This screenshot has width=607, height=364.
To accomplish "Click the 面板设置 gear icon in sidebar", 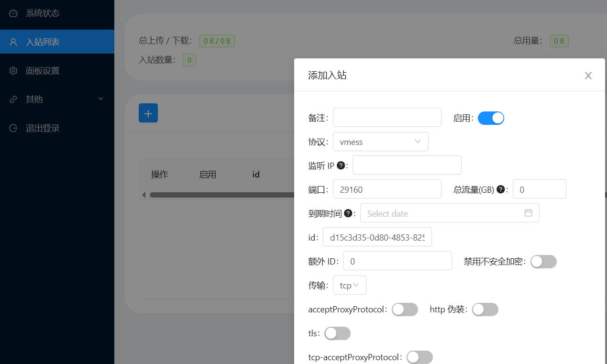I will (13, 71).
